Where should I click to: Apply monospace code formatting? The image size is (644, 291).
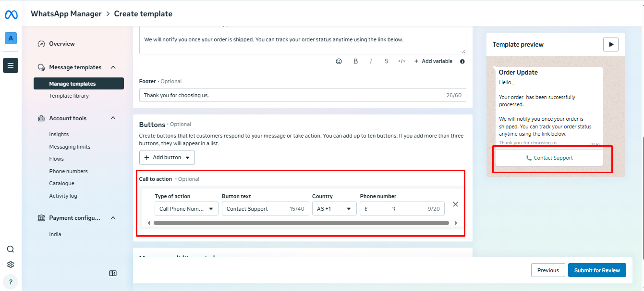point(402,61)
